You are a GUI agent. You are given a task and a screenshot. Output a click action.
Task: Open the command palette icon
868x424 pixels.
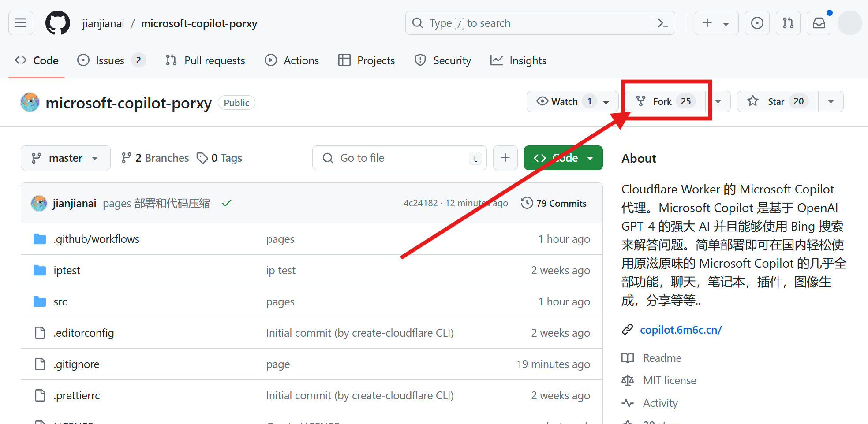coord(662,23)
